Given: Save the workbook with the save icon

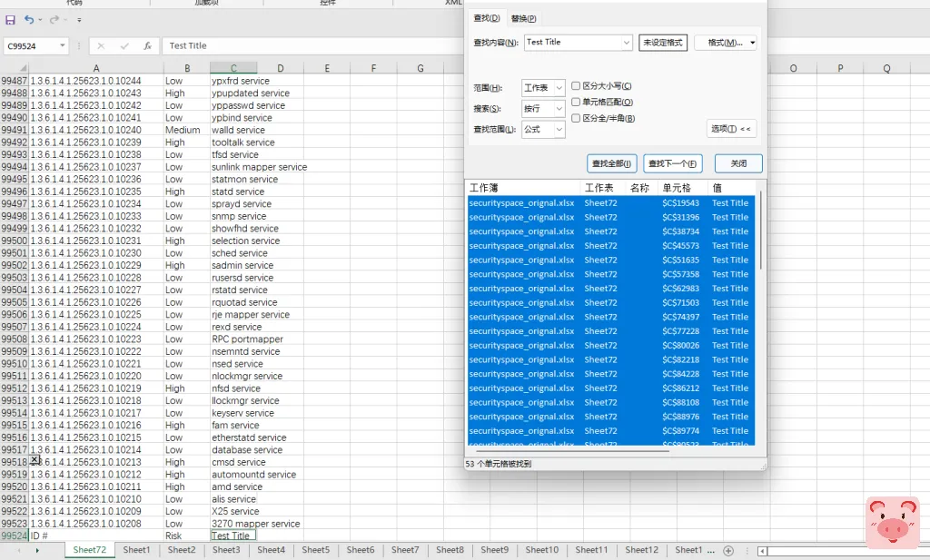Looking at the screenshot, I should pyautogui.click(x=10, y=20).
